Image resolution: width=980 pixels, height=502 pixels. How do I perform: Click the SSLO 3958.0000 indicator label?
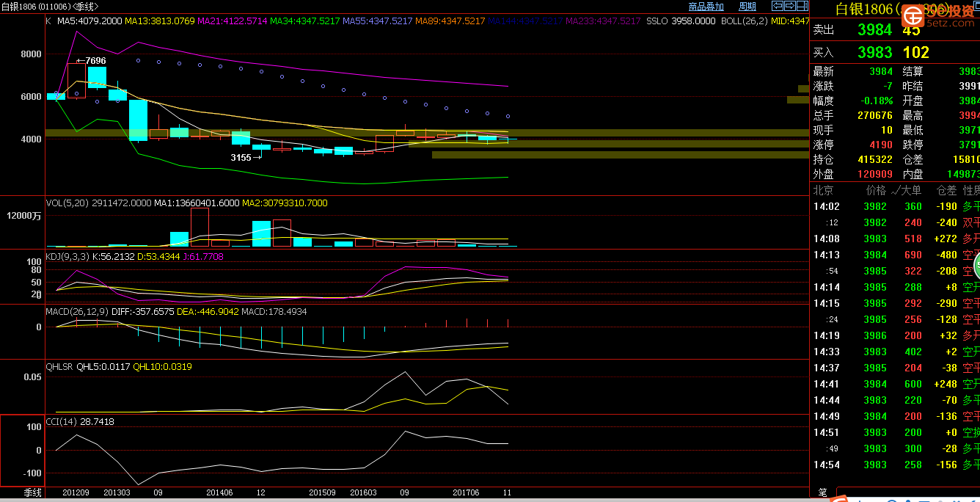[681, 21]
